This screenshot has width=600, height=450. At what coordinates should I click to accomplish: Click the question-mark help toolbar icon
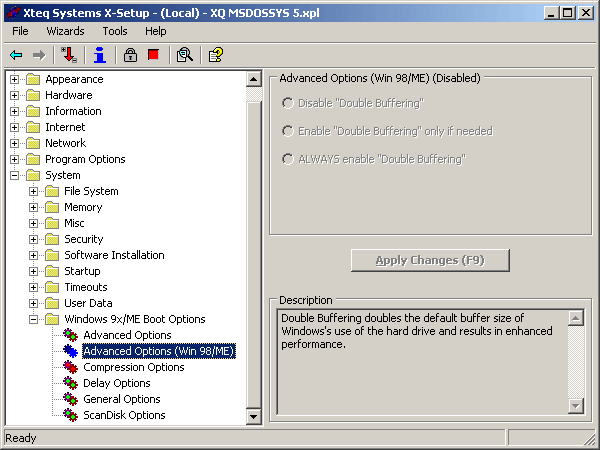(x=215, y=55)
